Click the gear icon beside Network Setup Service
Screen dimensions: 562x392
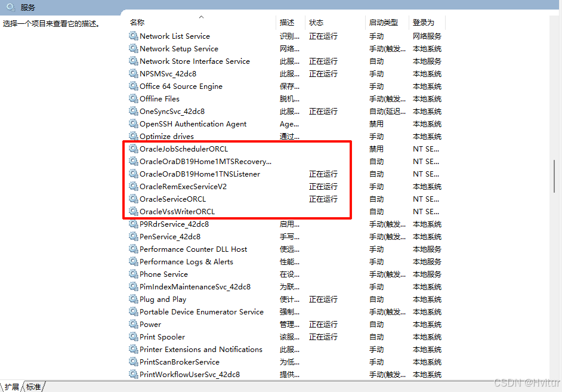coord(133,48)
